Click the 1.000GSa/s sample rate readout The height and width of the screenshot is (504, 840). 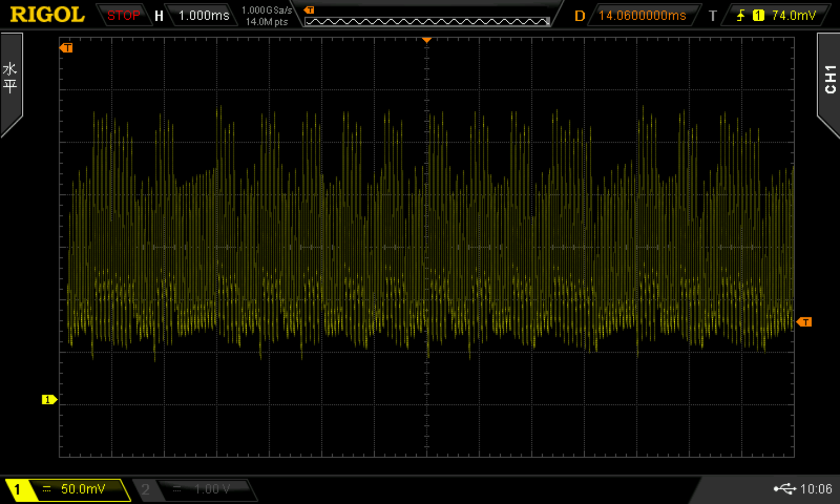click(x=267, y=10)
